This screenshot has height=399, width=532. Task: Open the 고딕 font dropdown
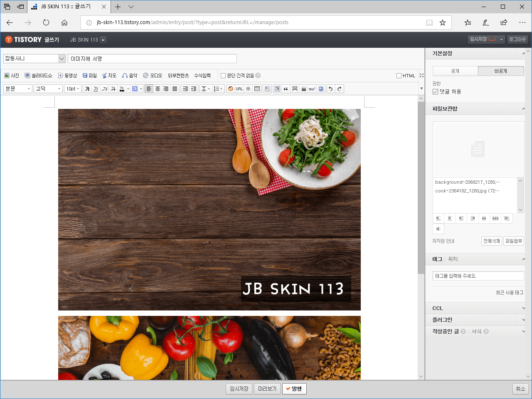(x=48, y=89)
